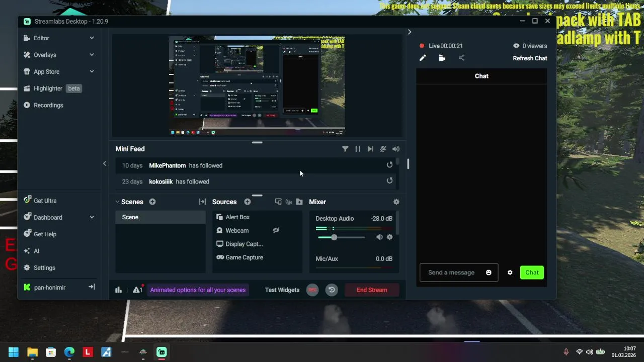Toggle the viewer count eye icon
Screen dimensions: 644x362
(516, 46)
